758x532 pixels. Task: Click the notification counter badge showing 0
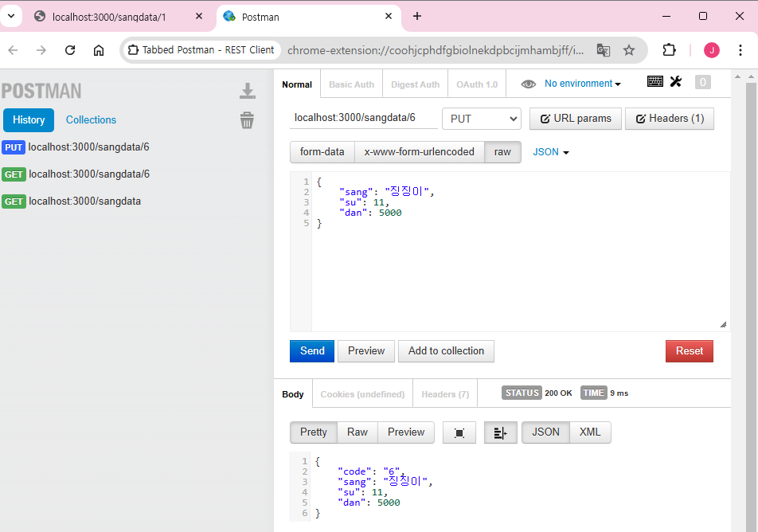(702, 82)
